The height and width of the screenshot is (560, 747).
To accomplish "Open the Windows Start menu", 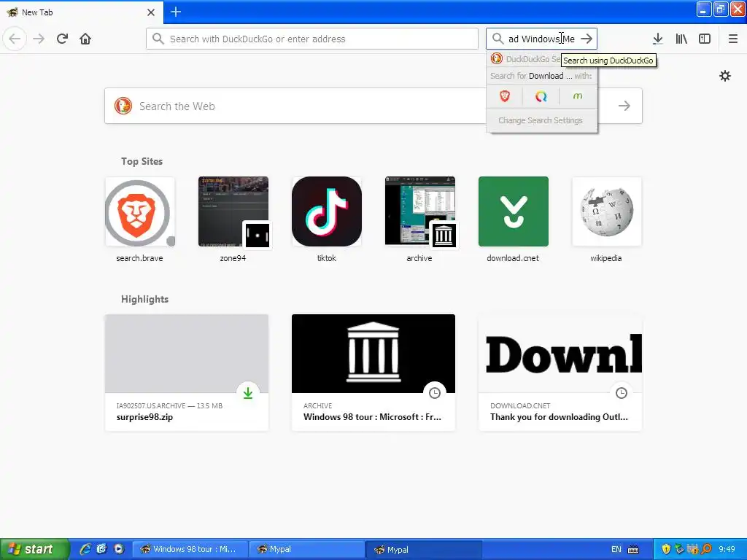I will [34, 549].
